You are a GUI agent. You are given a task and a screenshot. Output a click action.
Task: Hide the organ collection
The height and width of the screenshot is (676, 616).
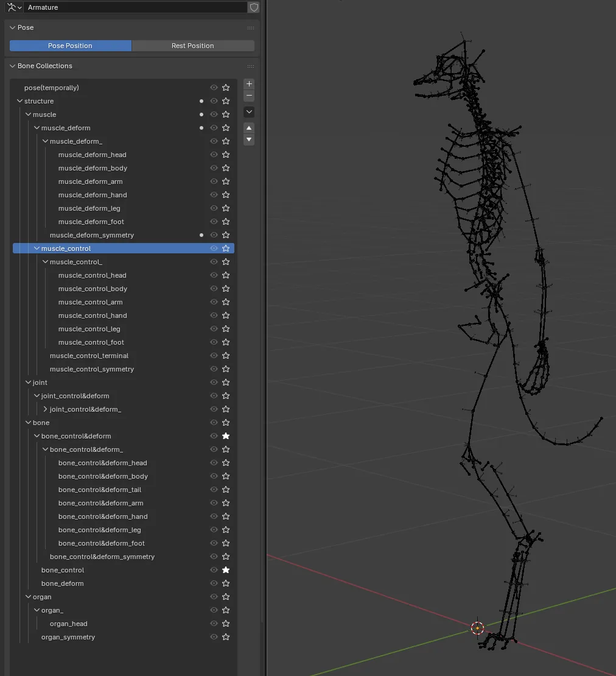click(x=214, y=597)
